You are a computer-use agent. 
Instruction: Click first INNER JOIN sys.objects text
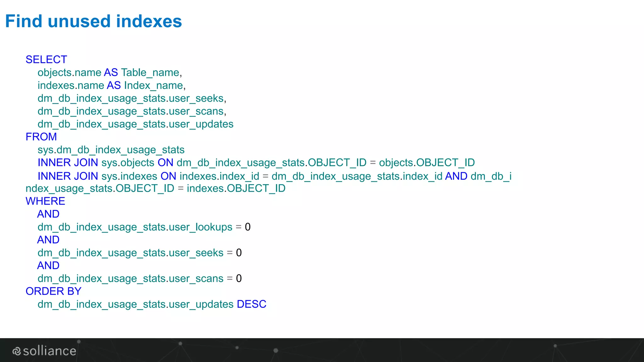(x=96, y=163)
